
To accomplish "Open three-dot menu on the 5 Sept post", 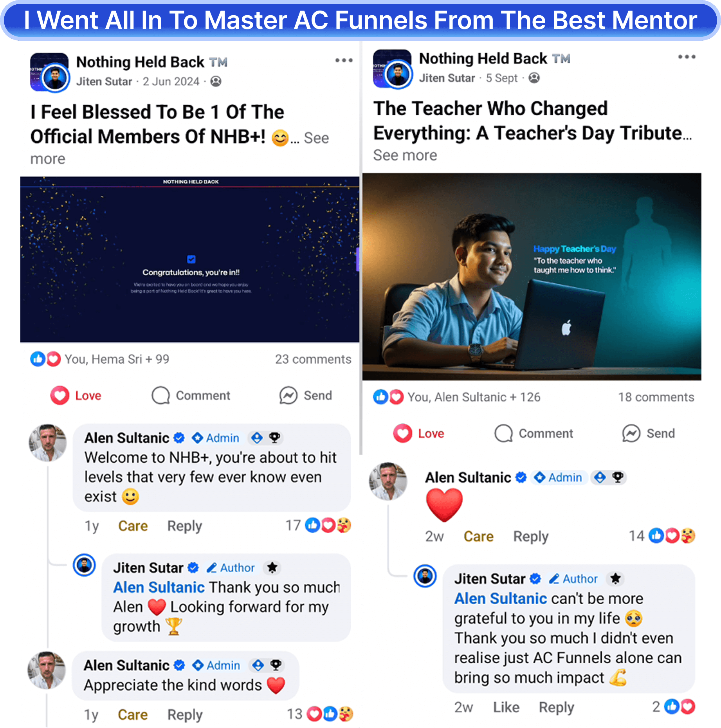I will coord(687,57).
